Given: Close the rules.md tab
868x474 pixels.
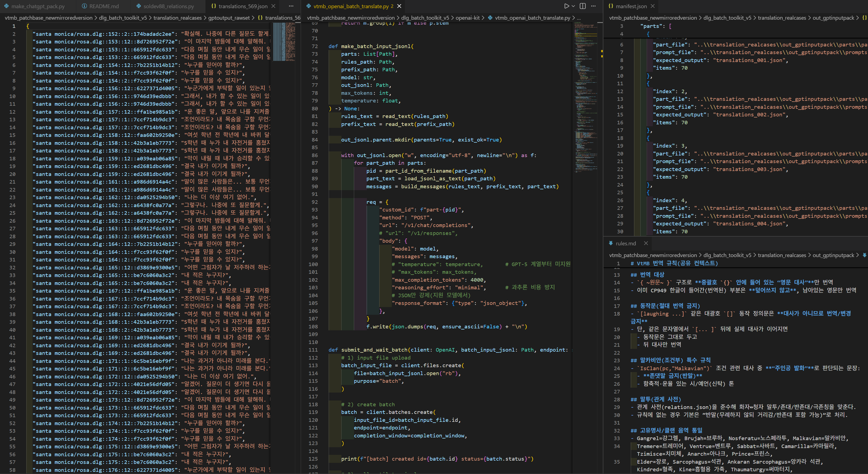Looking at the screenshot, I should tap(646, 243).
